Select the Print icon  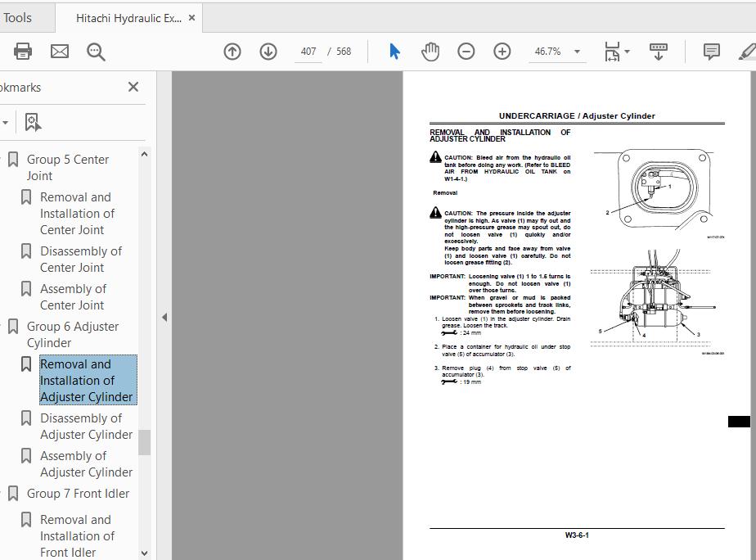[22, 51]
